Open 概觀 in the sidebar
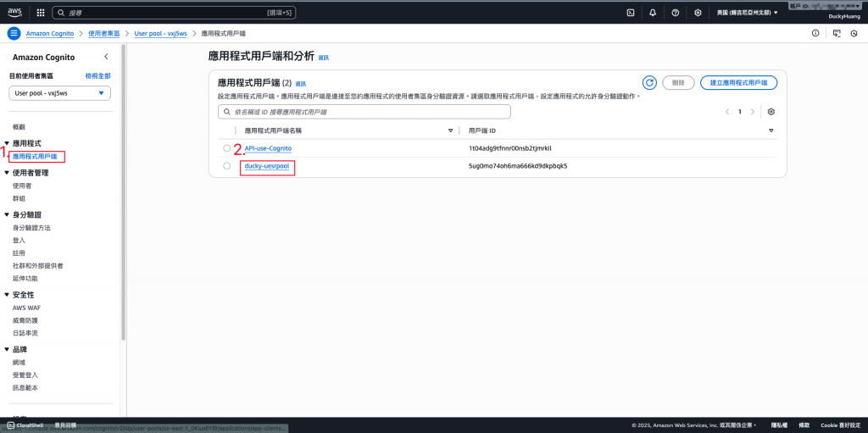868x433 pixels. click(19, 127)
